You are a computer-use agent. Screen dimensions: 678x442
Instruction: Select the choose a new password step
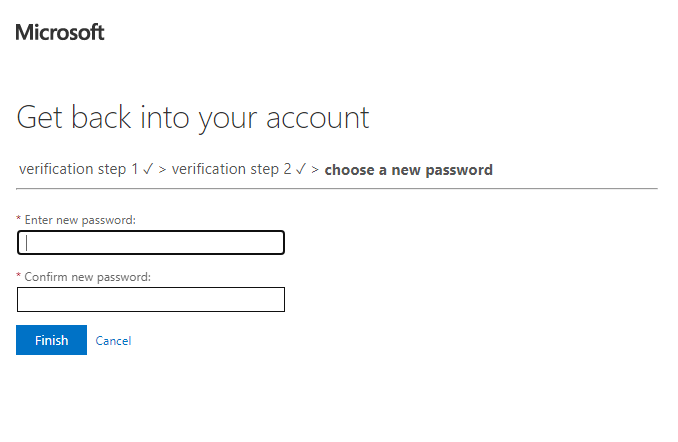click(408, 170)
